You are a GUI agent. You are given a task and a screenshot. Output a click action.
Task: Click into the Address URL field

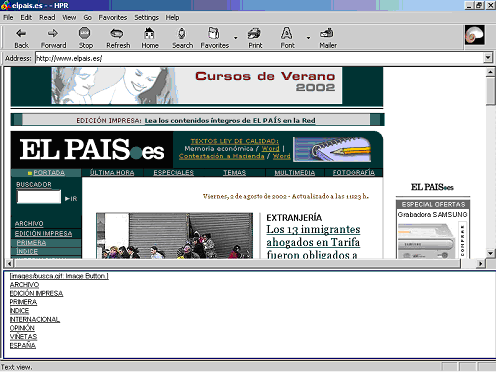pos(259,58)
